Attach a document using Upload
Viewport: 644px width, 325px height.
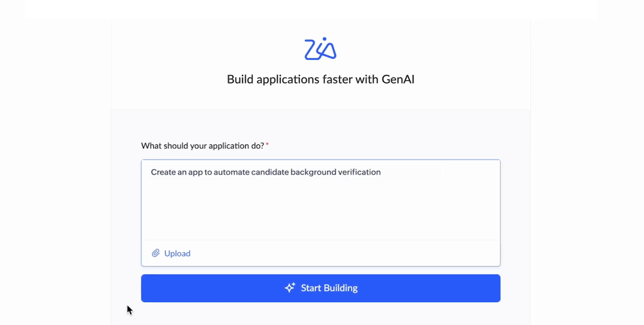[x=177, y=253]
